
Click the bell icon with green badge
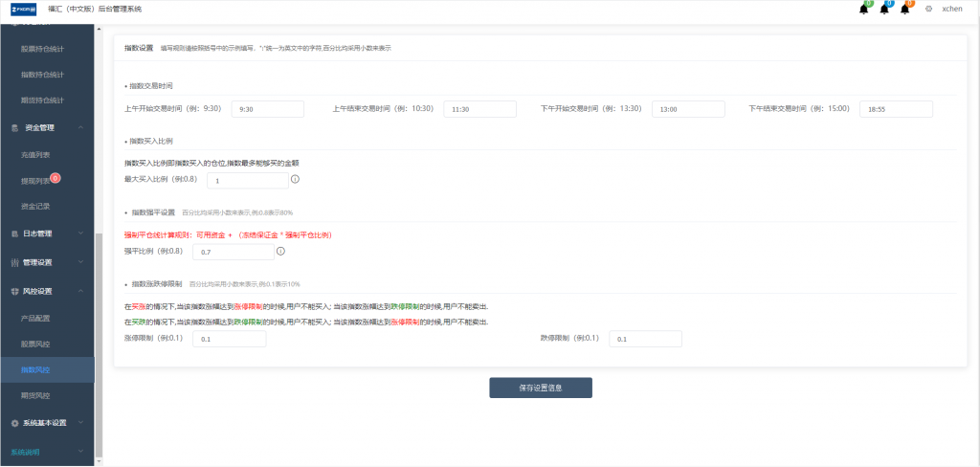point(864,10)
